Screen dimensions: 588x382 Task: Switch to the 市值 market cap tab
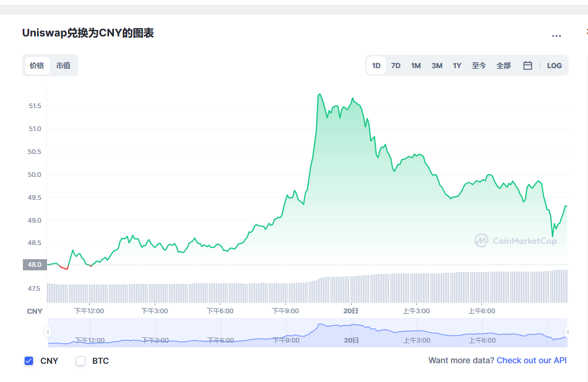pyautogui.click(x=64, y=66)
